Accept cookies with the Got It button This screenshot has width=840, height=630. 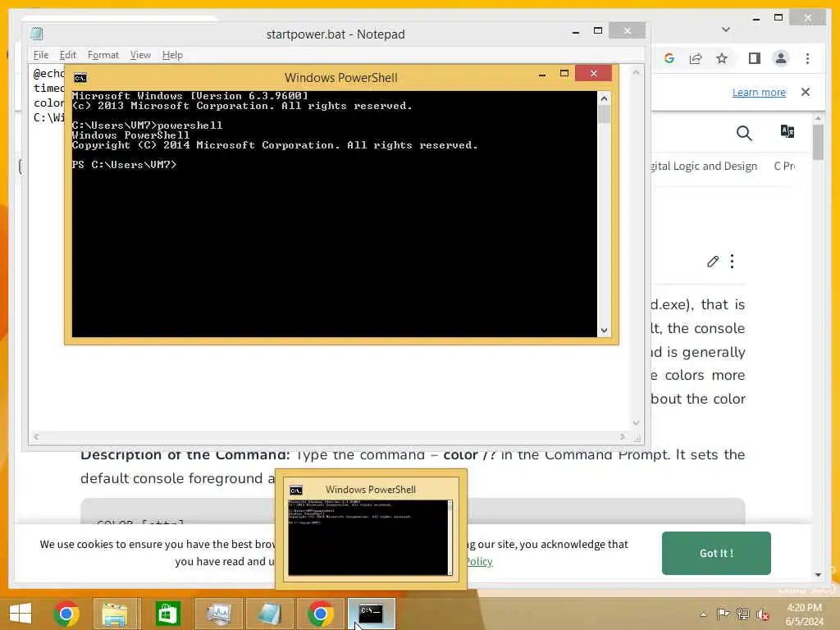tap(716, 553)
